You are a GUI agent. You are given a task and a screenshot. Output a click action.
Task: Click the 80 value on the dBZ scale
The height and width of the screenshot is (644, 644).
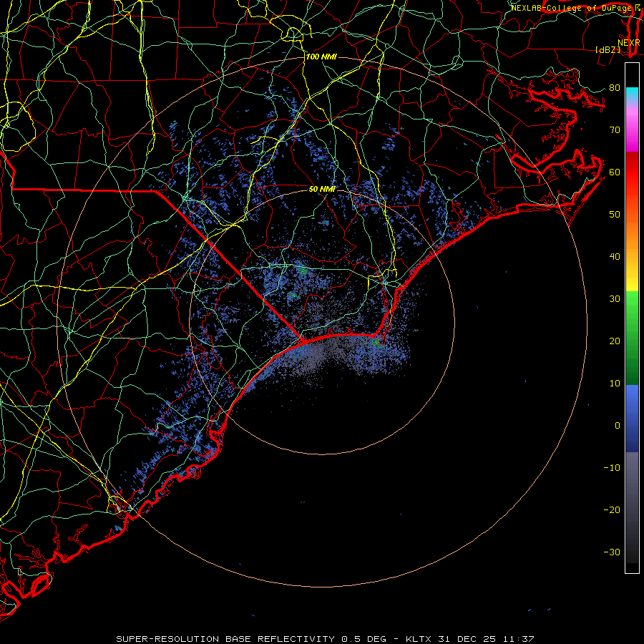tap(615, 88)
